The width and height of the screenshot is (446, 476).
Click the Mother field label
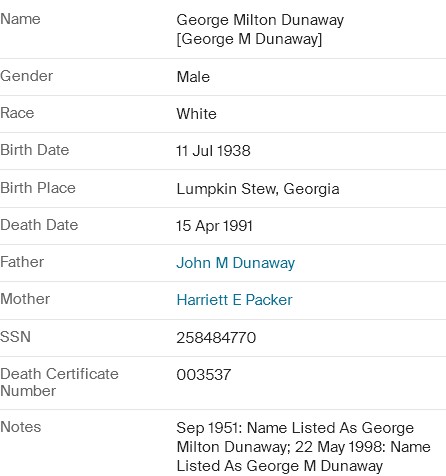click(x=25, y=299)
